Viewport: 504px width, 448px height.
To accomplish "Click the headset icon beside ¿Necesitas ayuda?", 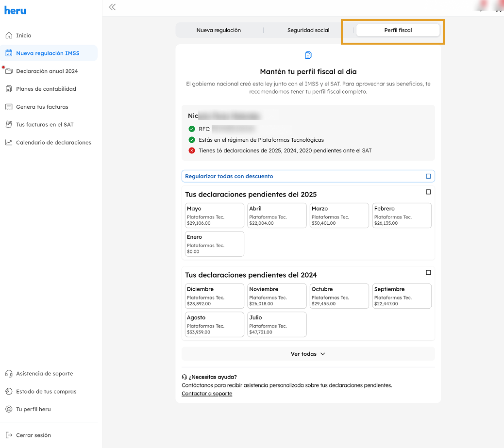I will [x=184, y=377].
